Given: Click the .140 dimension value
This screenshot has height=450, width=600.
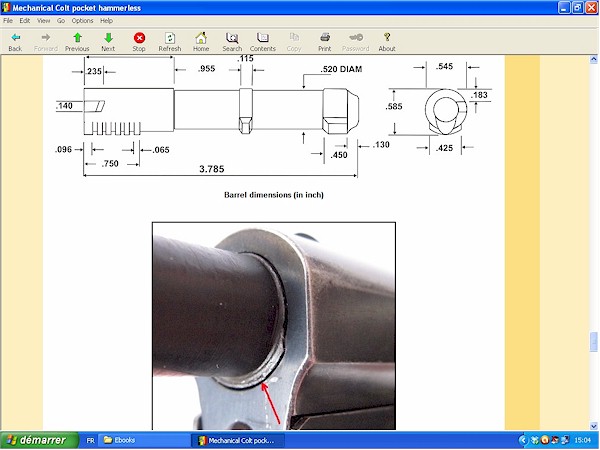Looking at the screenshot, I should click(64, 106).
